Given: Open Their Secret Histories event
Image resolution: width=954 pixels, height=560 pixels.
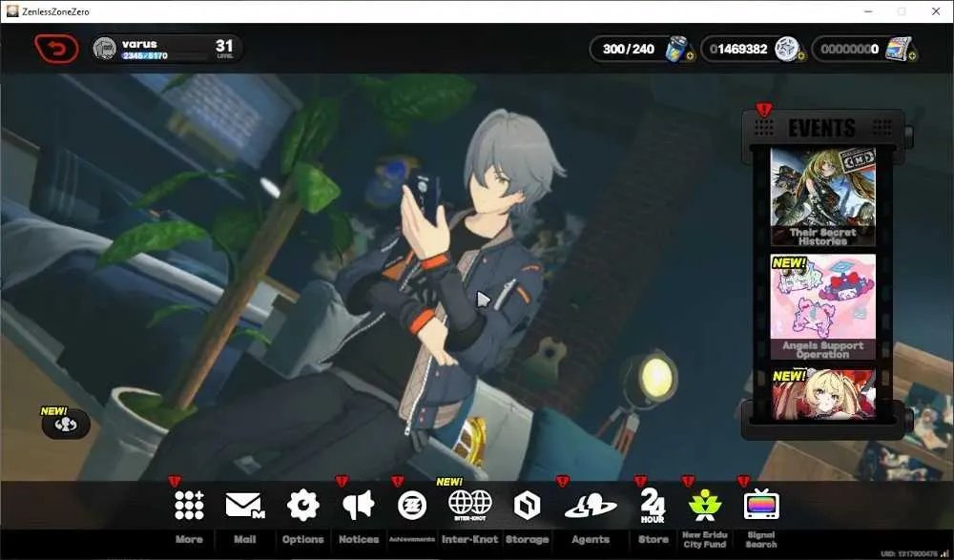Looking at the screenshot, I should click(822, 197).
